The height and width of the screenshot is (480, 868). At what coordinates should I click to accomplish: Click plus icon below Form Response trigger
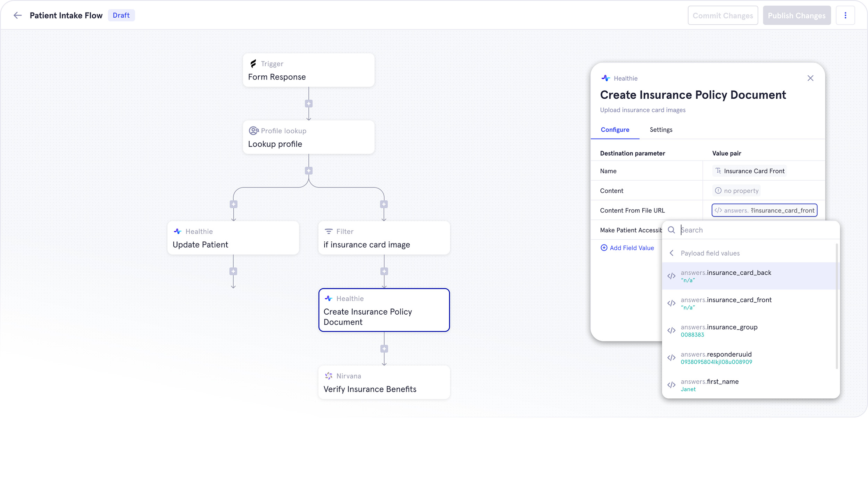309,104
